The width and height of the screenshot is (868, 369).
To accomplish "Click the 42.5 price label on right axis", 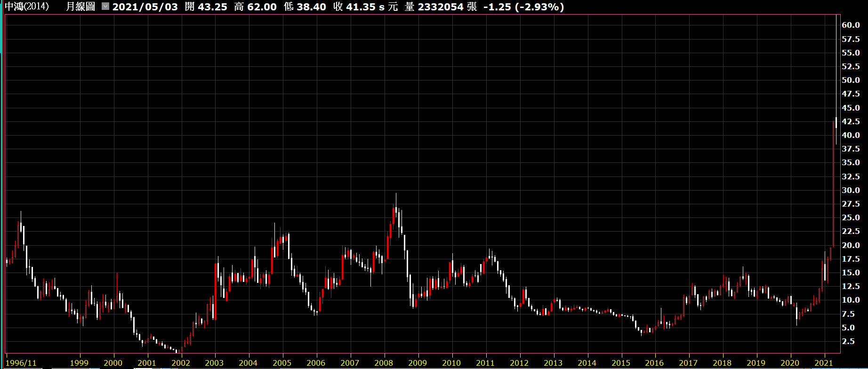I will click(851, 121).
